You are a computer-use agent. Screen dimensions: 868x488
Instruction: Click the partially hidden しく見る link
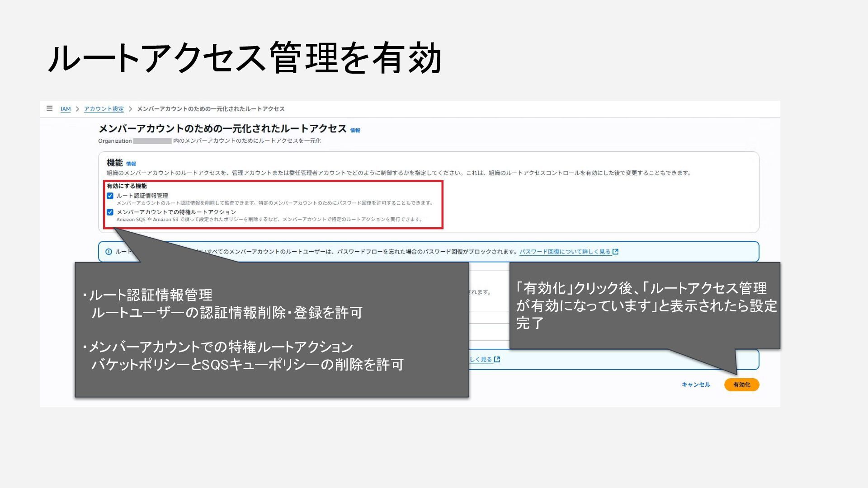pyautogui.click(x=481, y=359)
